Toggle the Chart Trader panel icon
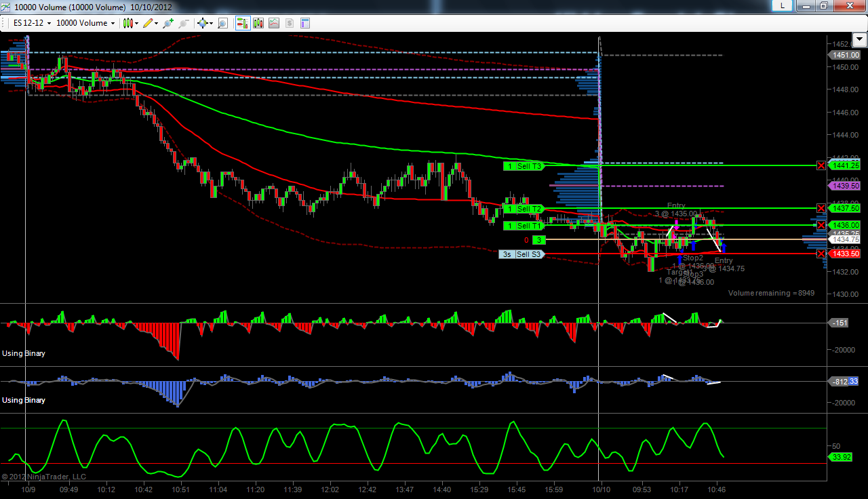The height and width of the screenshot is (499, 868). pos(242,23)
